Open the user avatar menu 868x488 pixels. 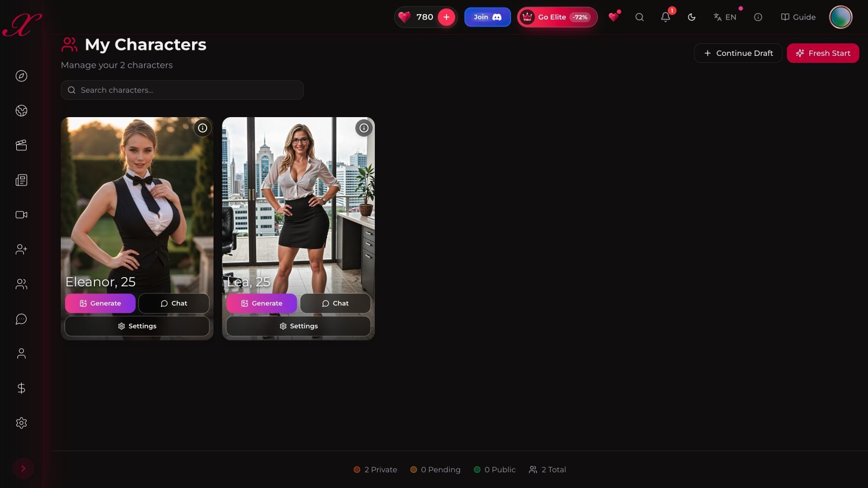[x=840, y=17]
